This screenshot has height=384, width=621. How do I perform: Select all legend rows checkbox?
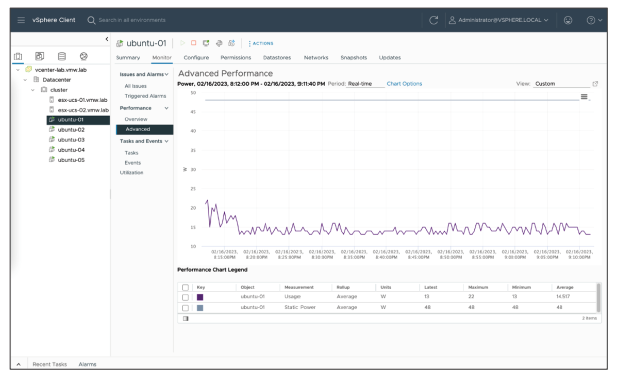click(x=185, y=287)
